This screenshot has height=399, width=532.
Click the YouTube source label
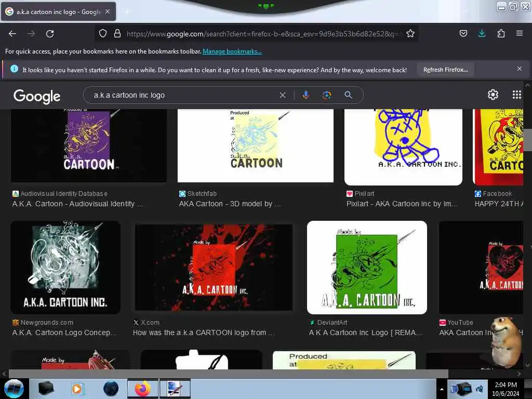click(456, 322)
